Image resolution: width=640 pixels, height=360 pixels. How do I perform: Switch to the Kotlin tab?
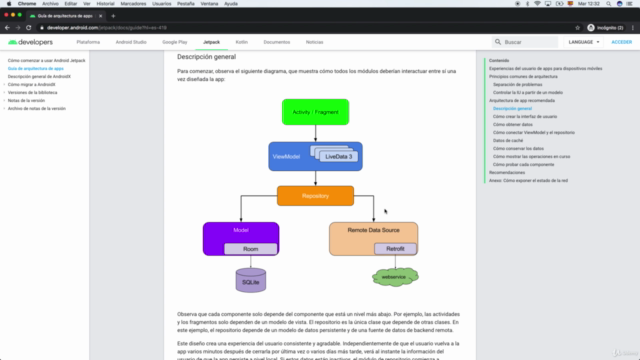[242, 42]
